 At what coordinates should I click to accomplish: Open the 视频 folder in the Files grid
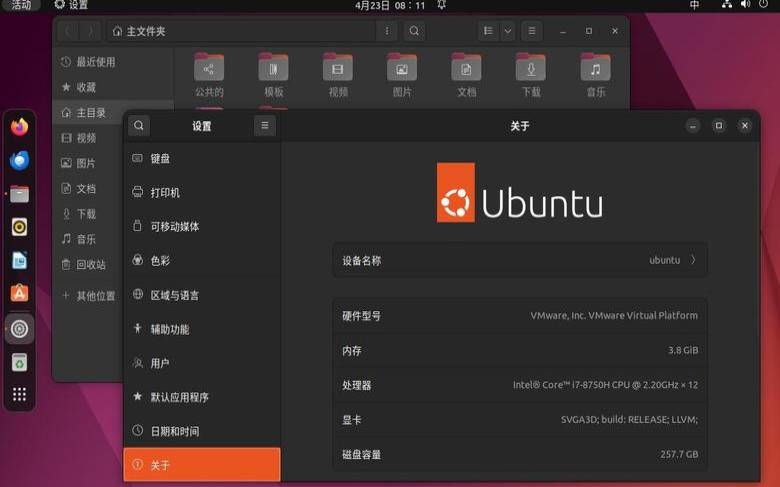[x=338, y=75]
